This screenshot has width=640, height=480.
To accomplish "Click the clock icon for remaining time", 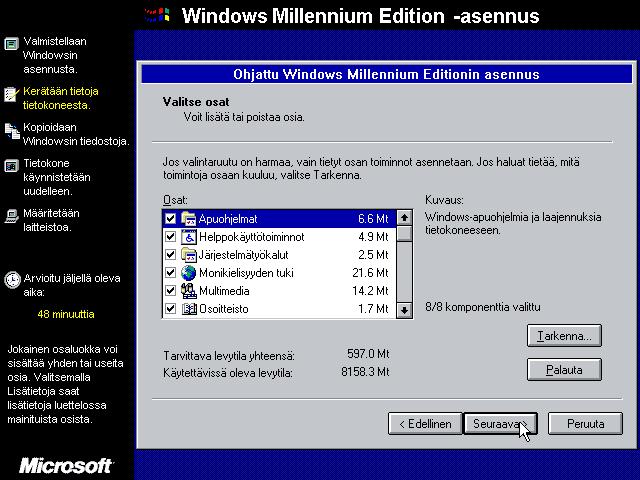I will pyautogui.click(x=12, y=280).
